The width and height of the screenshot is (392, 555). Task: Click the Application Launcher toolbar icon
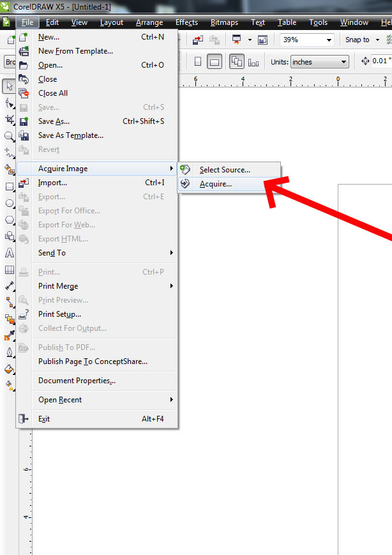(x=237, y=40)
